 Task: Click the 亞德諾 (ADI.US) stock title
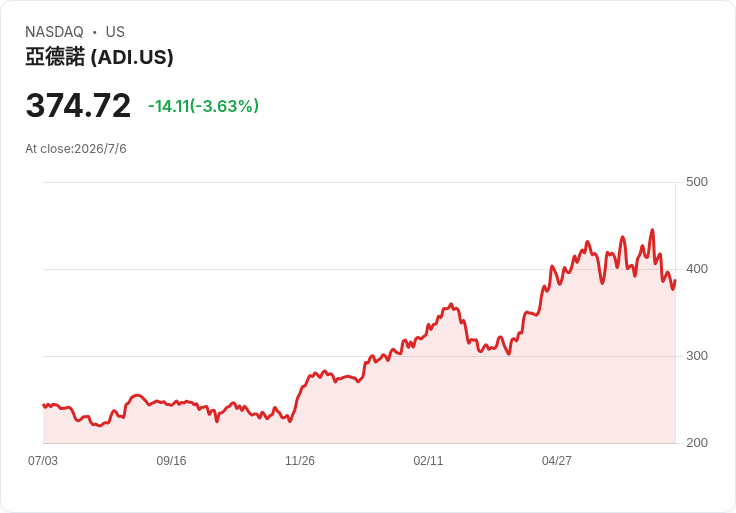tap(99, 57)
